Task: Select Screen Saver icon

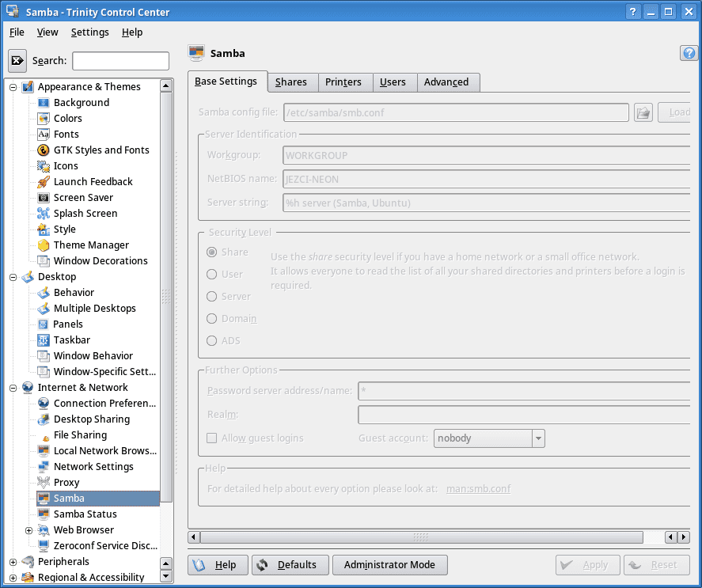Action: click(44, 198)
